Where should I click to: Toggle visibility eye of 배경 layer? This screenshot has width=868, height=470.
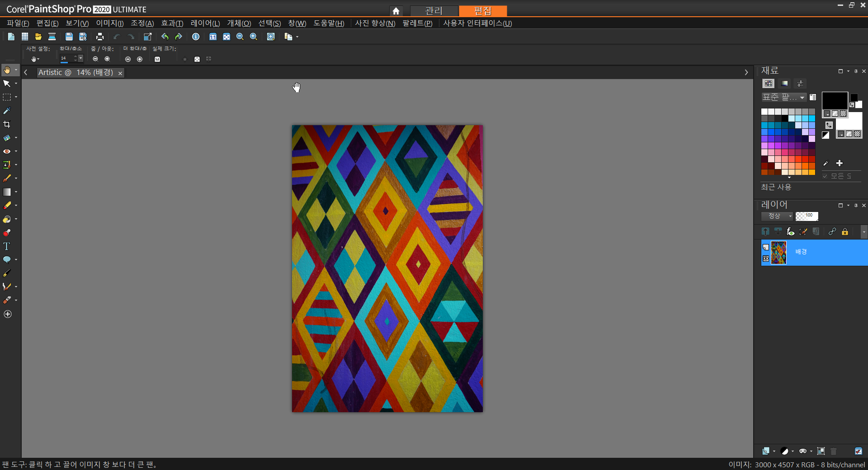click(x=766, y=258)
